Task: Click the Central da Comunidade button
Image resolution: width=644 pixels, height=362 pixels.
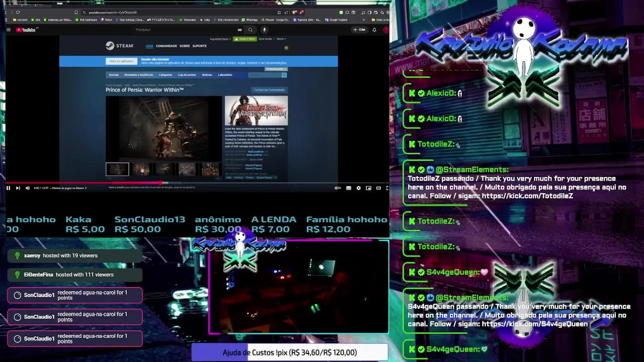Action: (269, 90)
